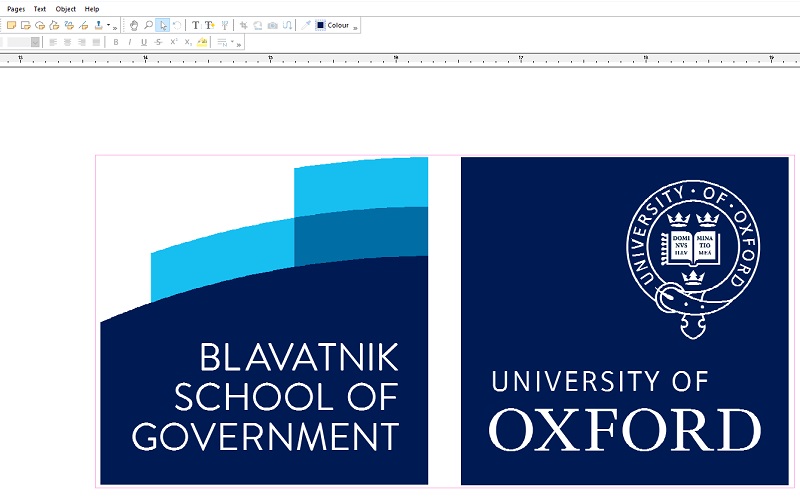Toggle italic formatting
The height and width of the screenshot is (499, 800).
click(x=130, y=42)
